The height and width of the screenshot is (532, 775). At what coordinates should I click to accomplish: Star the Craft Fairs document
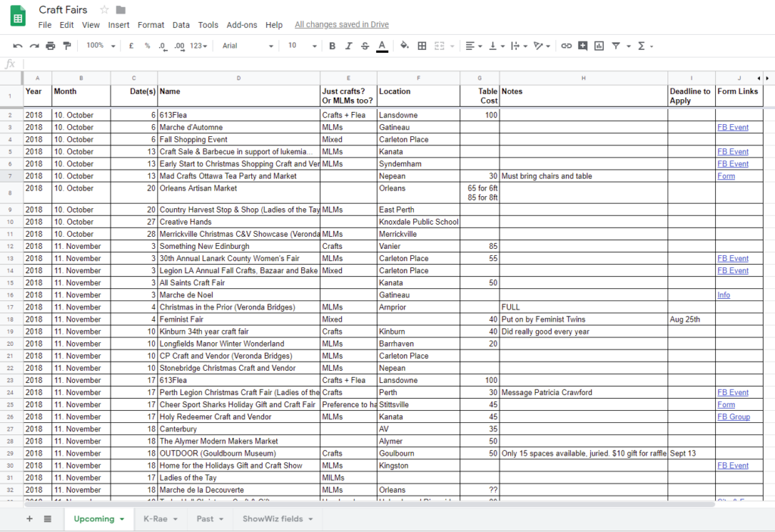click(104, 10)
